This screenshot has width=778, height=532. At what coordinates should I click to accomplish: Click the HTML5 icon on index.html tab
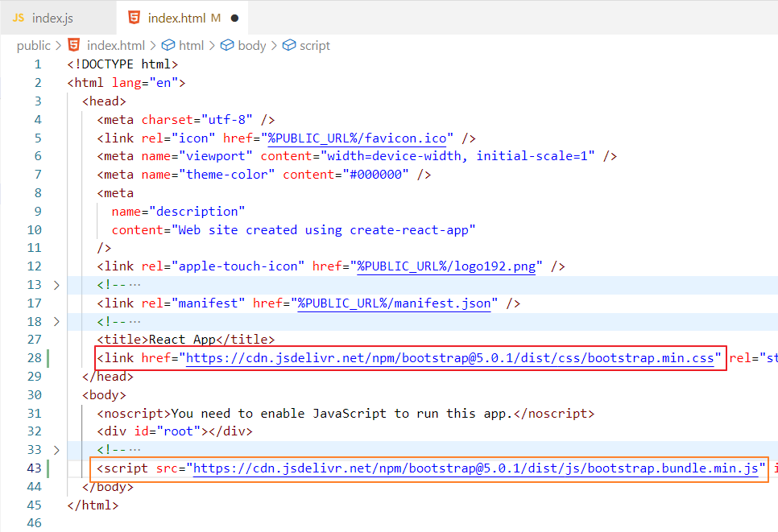click(x=134, y=18)
